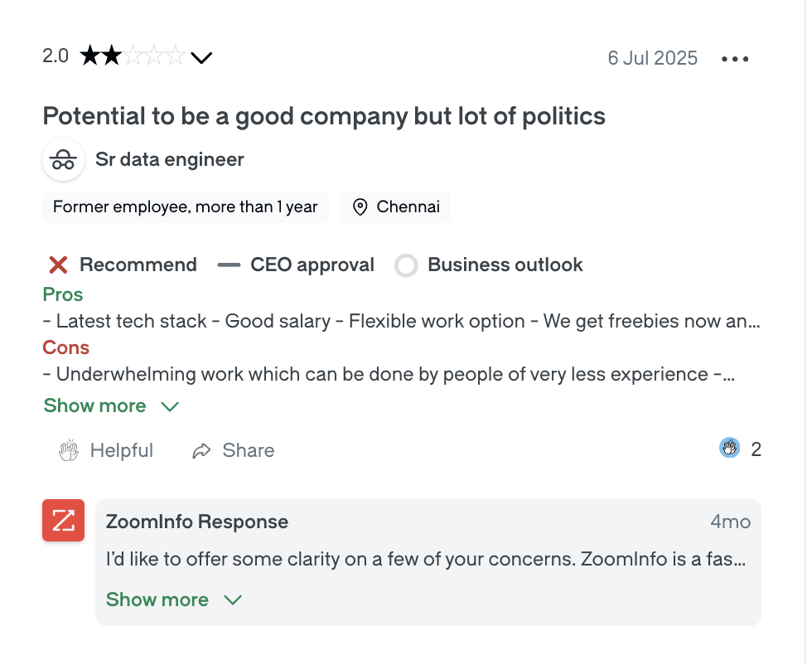The width and height of the screenshot is (812, 665).
Task: Expand the ZoomInfo Response with Show more
Action: [157, 599]
